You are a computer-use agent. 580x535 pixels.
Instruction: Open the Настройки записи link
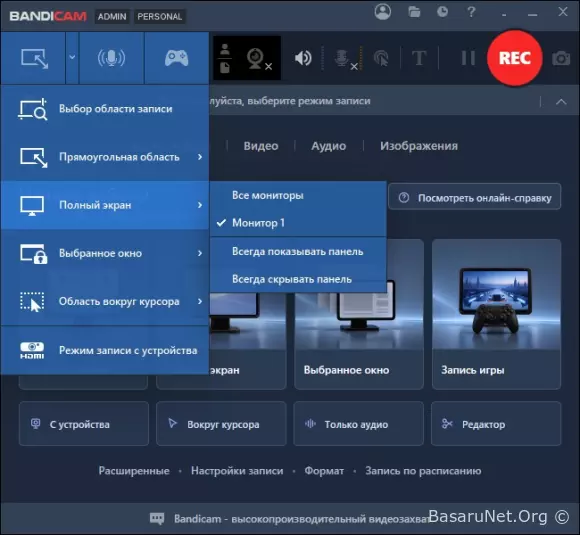[x=237, y=471]
